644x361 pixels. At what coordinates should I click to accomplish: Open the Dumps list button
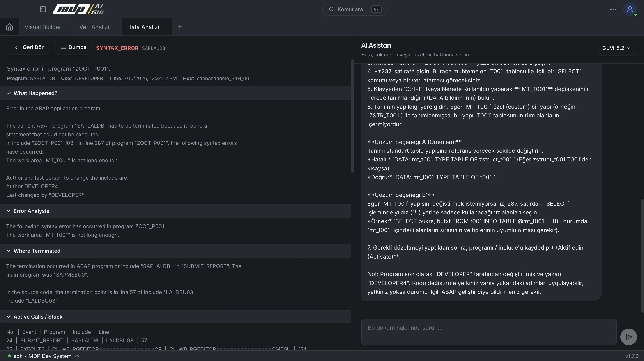[x=74, y=47]
